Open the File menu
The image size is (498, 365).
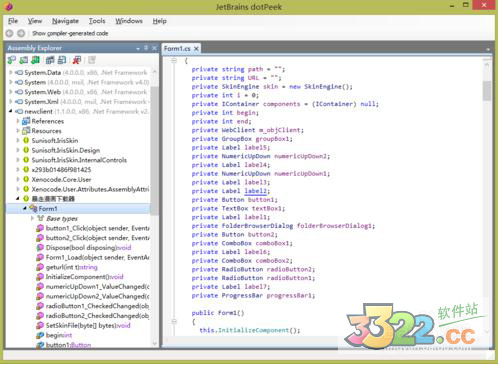point(13,21)
